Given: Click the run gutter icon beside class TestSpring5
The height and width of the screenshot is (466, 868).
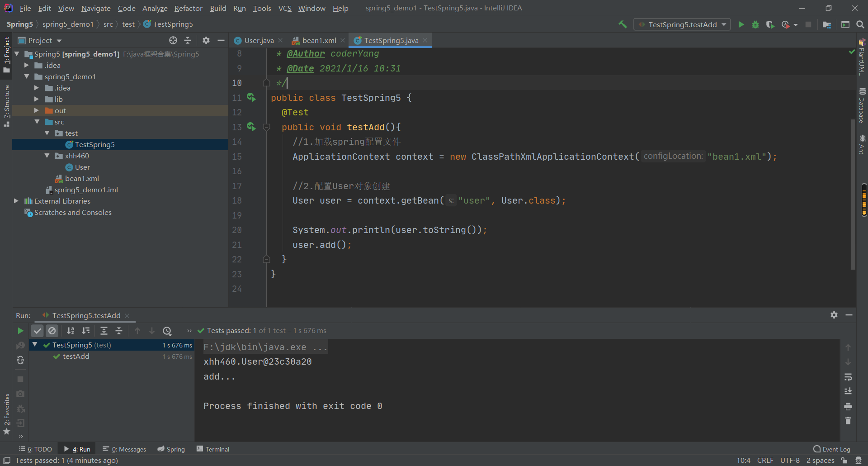Looking at the screenshot, I should [x=251, y=97].
